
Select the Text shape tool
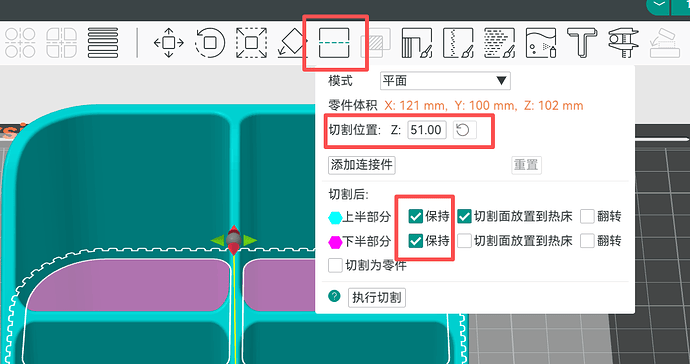582,43
